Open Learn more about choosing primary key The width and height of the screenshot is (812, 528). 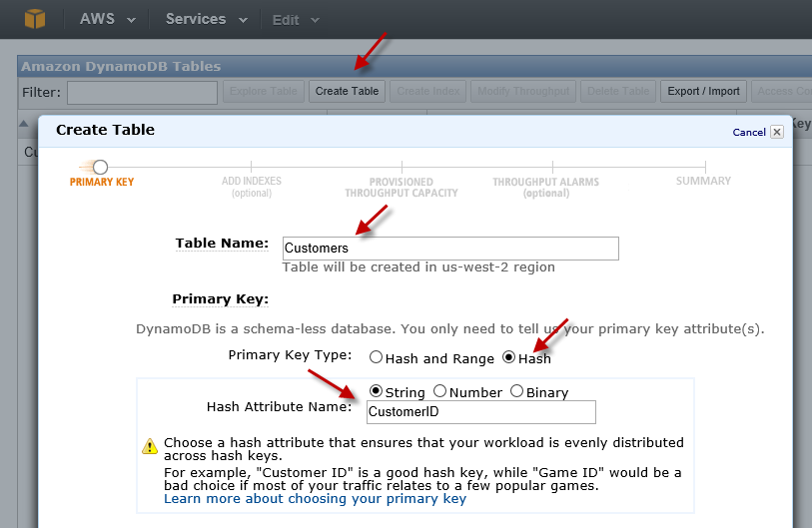[315, 498]
